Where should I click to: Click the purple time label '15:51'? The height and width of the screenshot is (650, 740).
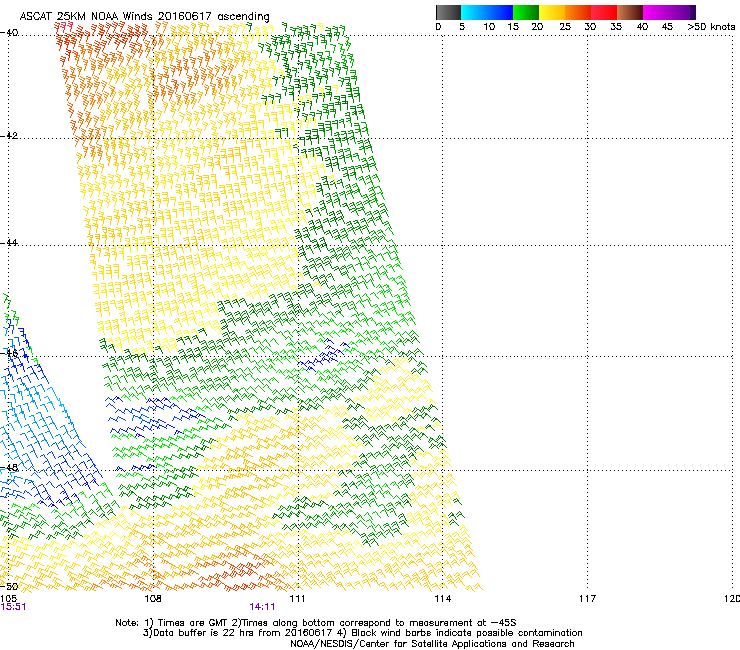coord(13,607)
